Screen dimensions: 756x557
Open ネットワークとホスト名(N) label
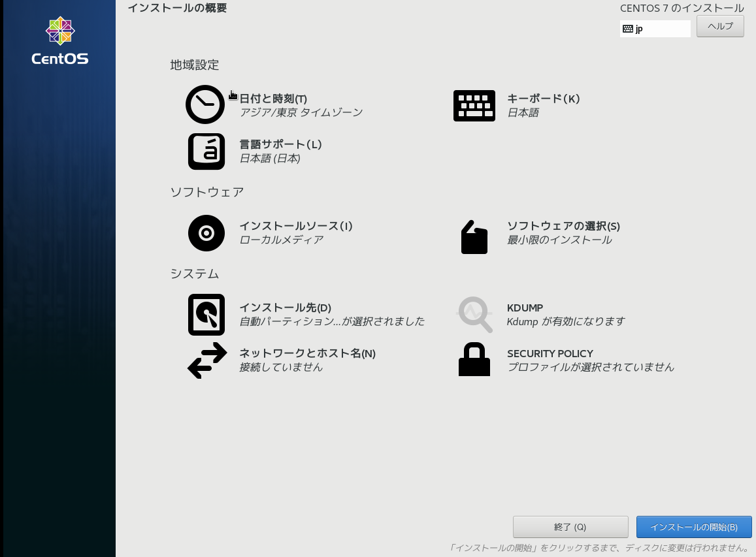click(x=308, y=354)
